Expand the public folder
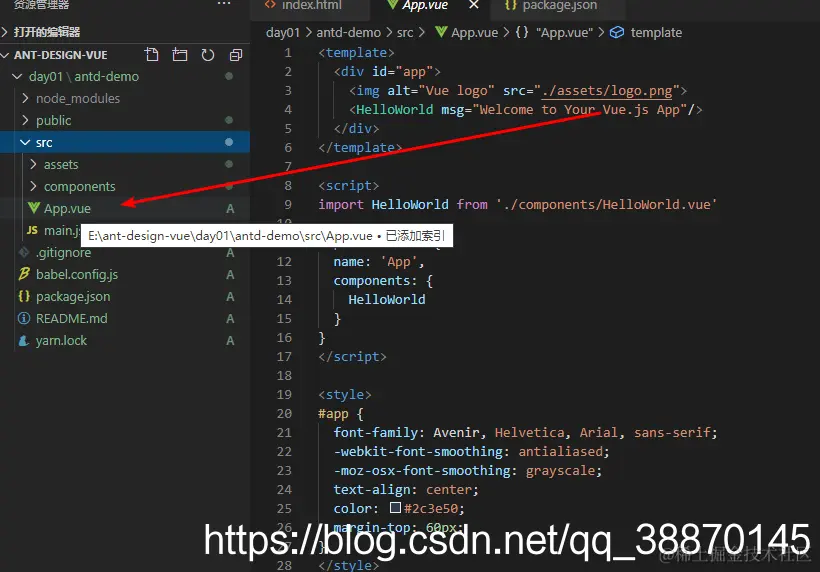Screen dimensions: 820x572 point(53,120)
